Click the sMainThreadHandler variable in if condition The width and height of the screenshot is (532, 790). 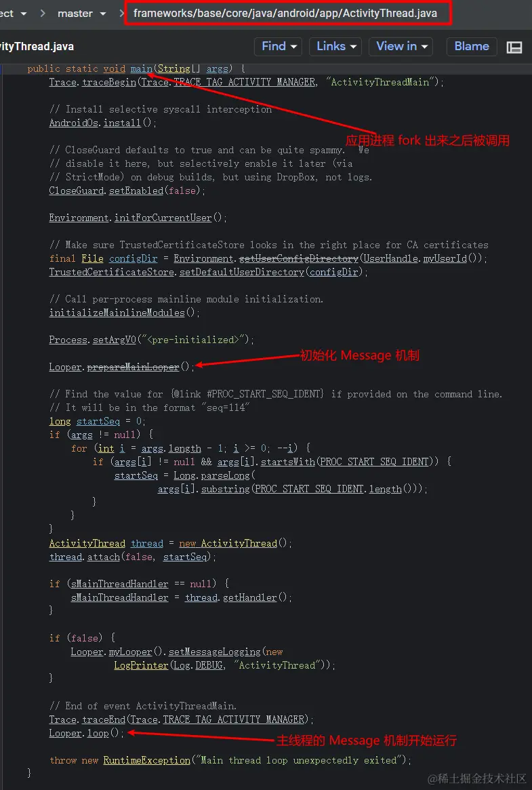[120, 583]
